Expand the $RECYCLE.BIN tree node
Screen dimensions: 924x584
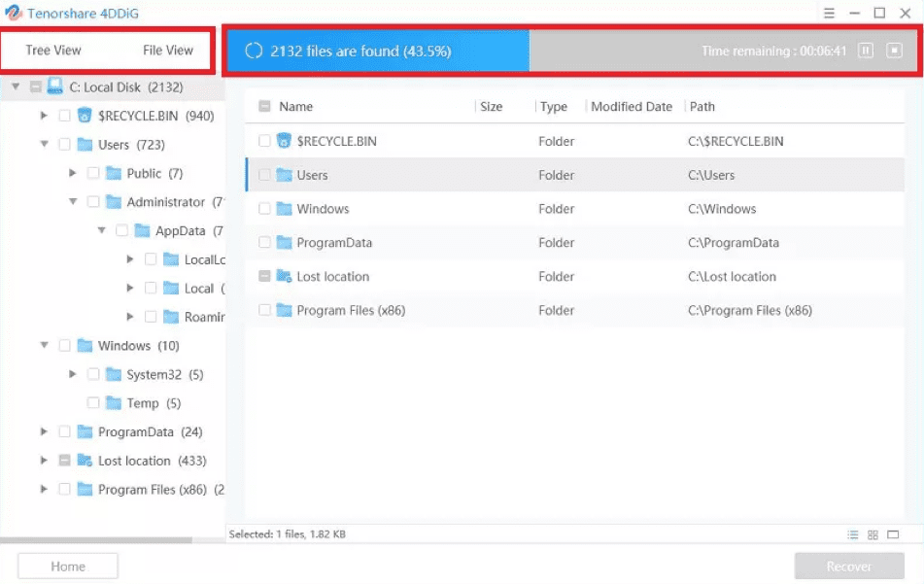[44, 116]
